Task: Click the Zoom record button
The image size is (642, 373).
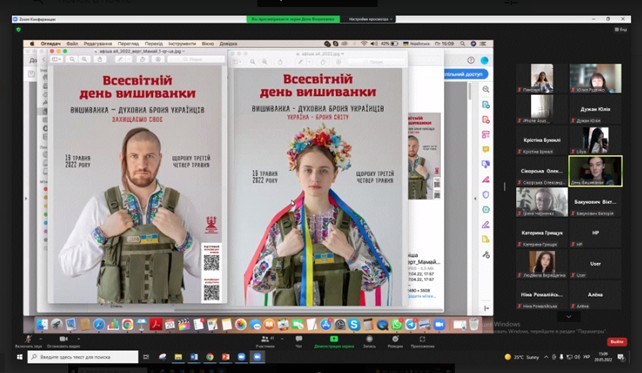Action: [x=369, y=341]
